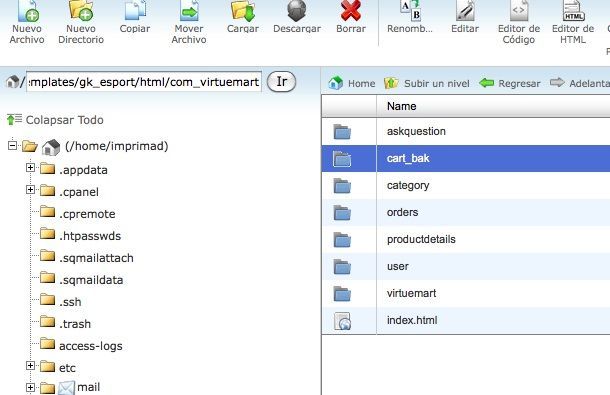Select .appdata in the folder tree
Viewport: 610px width, 395px height.
83,170
